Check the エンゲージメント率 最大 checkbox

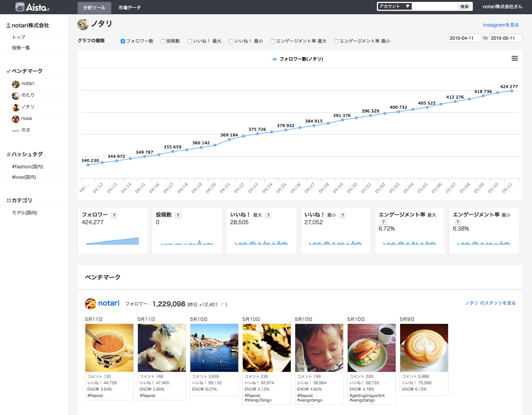tap(273, 41)
